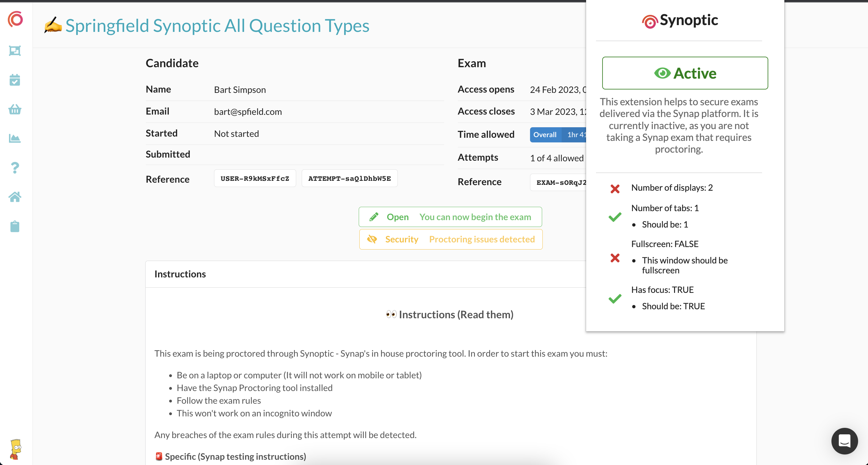Screen dimensions: 868x465
Task: Click the USER-R9kMSxFfcZ reference tag
Action: [255, 178]
